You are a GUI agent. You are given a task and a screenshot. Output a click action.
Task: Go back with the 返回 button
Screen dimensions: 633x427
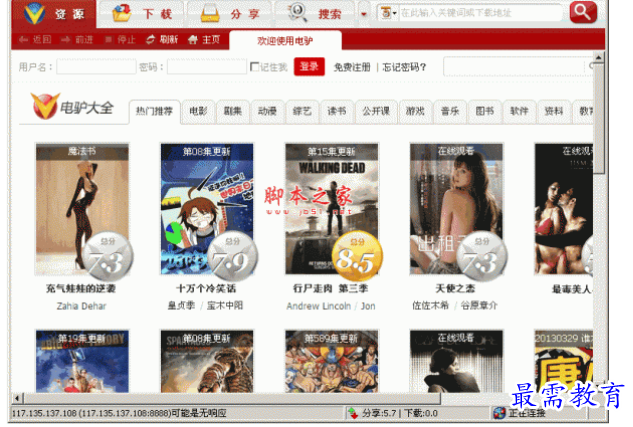click(35, 40)
